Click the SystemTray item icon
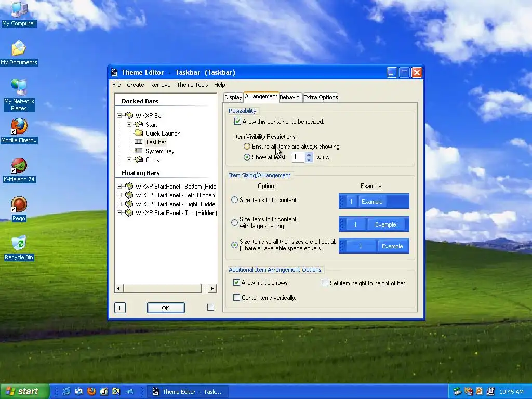The image size is (532, 399). pyautogui.click(x=138, y=151)
